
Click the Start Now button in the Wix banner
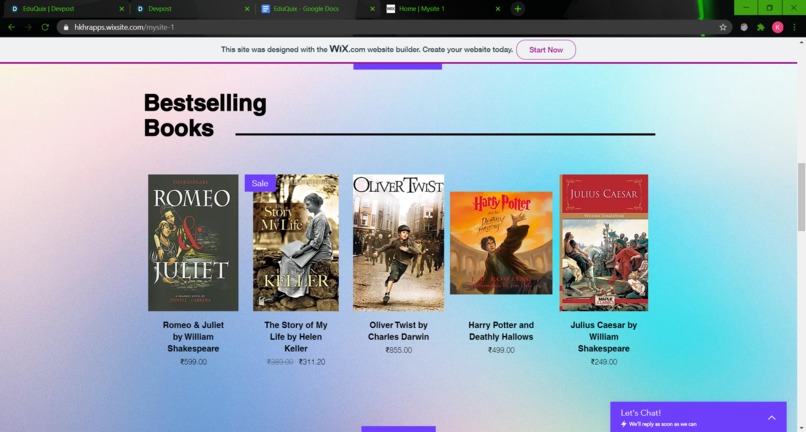(546, 50)
